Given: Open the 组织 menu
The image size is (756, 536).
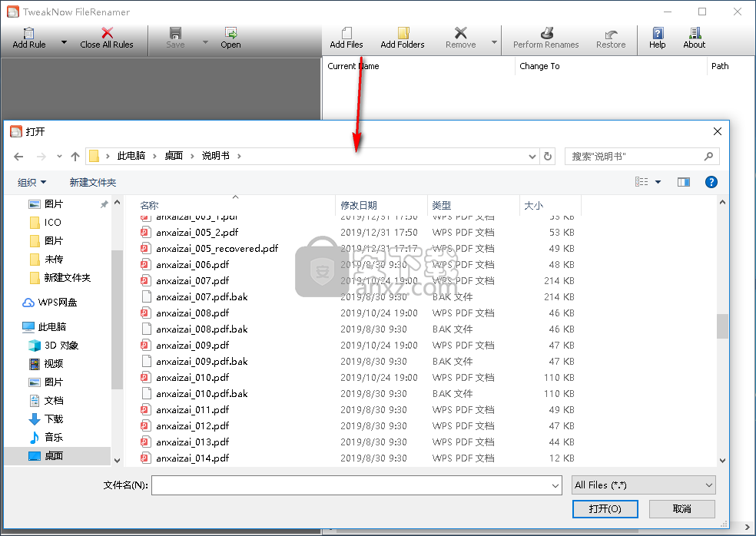Looking at the screenshot, I should [31, 182].
